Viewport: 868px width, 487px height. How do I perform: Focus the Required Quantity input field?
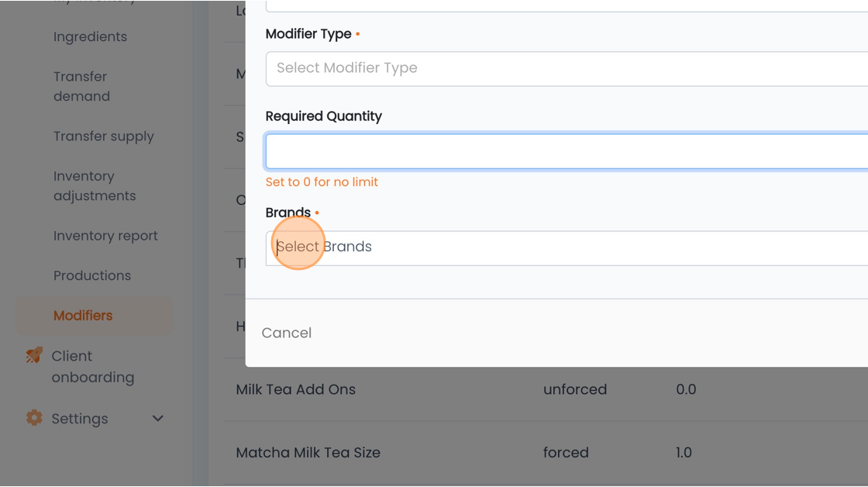[567, 150]
